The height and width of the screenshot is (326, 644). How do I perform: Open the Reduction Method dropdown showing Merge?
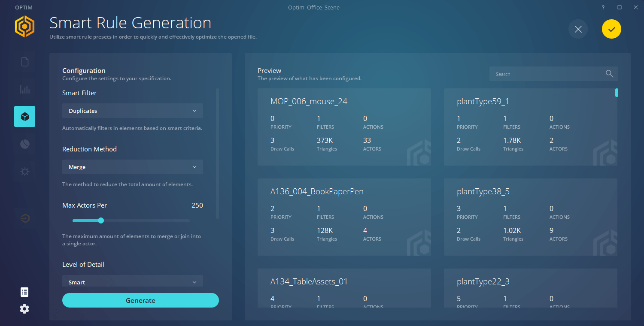[132, 166]
